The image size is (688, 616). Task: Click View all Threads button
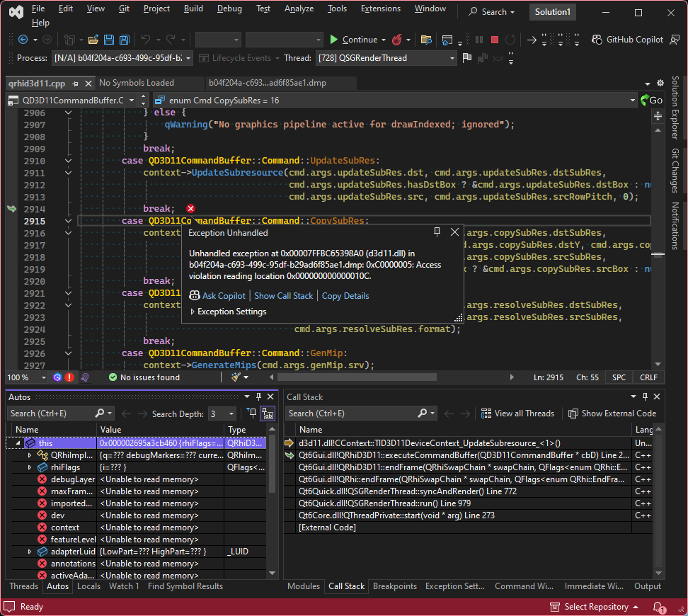pos(517,413)
